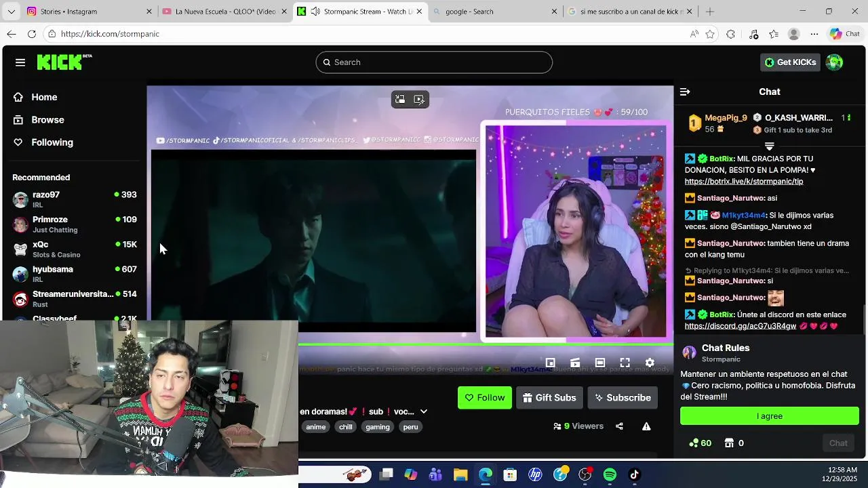The image size is (868, 488).
Task: Go back with the browser back arrow
Action: pyautogui.click(x=12, y=34)
